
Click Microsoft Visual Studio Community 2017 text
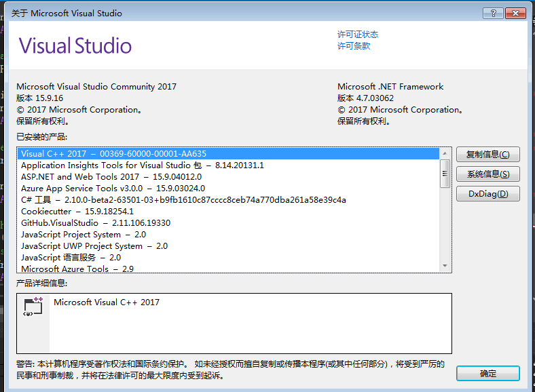tap(96, 87)
